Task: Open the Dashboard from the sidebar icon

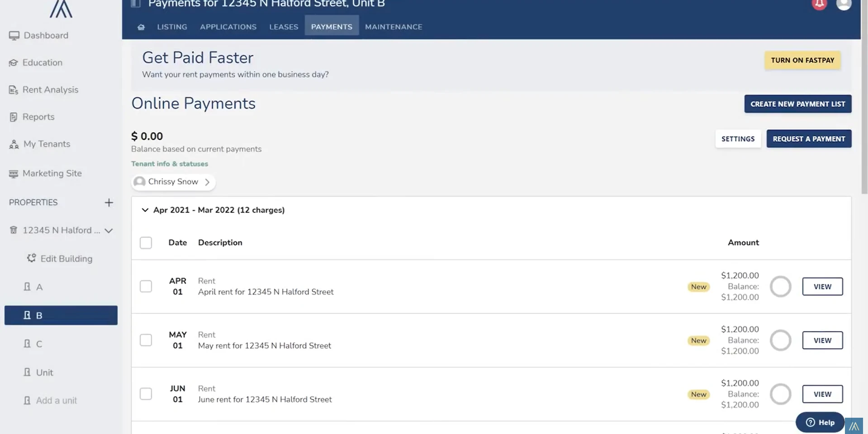Action: 14,35
